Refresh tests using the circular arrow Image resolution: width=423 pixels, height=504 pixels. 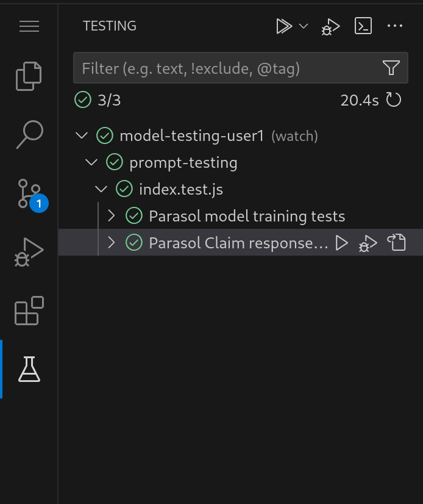[394, 100]
